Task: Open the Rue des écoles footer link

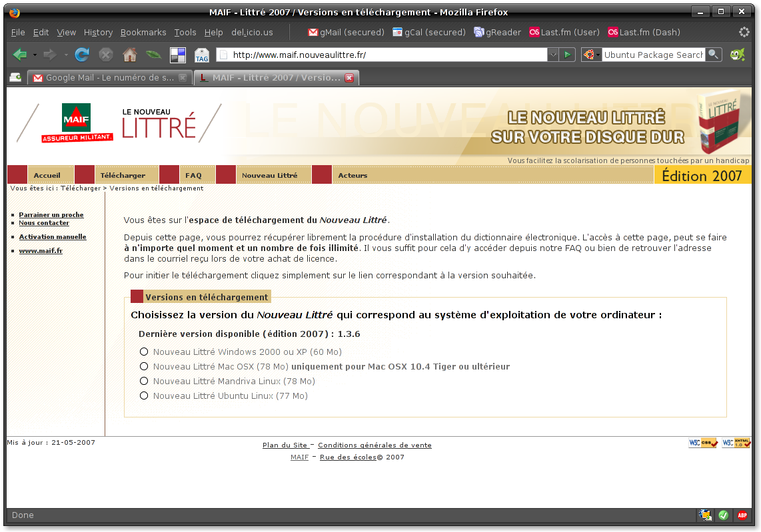Action: [348, 457]
